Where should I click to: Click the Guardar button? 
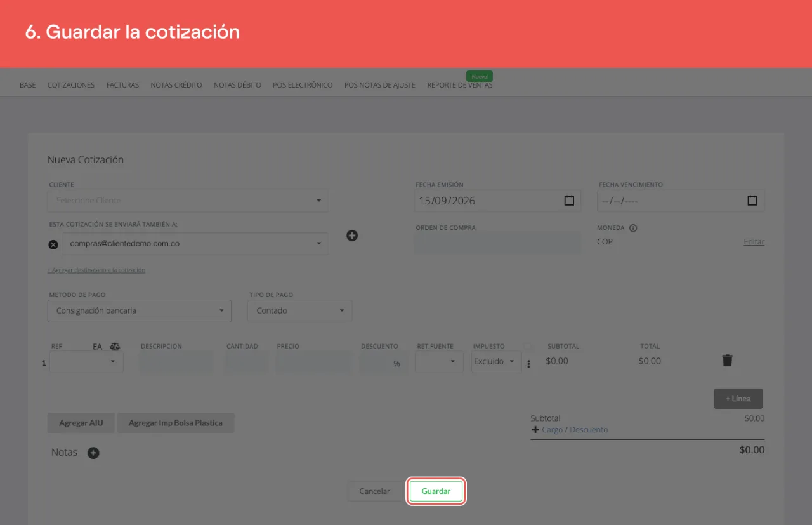pyautogui.click(x=436, y=491)
